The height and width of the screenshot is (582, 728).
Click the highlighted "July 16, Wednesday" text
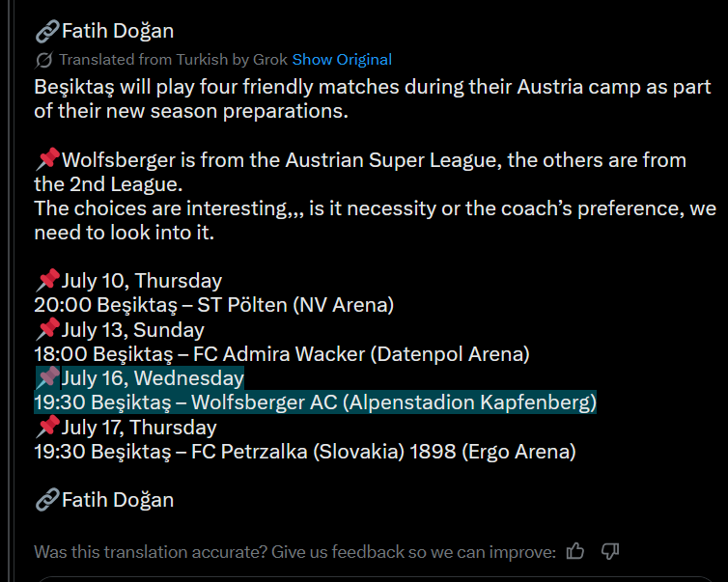click(x=153, y=377)
